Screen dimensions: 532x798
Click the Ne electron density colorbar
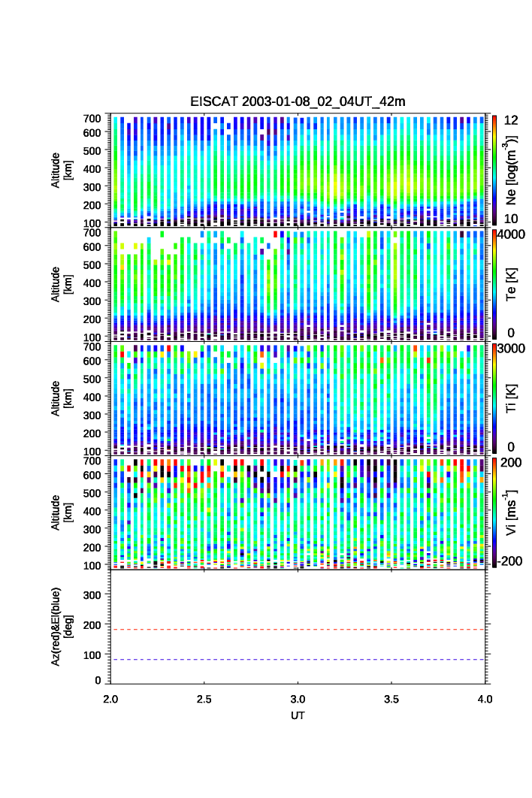tap(494, 170)
